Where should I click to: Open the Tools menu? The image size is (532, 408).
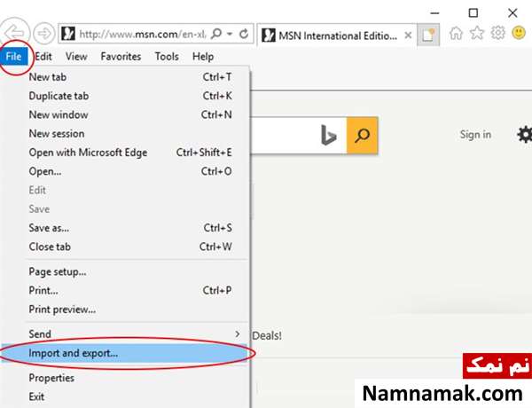point(167,57)
